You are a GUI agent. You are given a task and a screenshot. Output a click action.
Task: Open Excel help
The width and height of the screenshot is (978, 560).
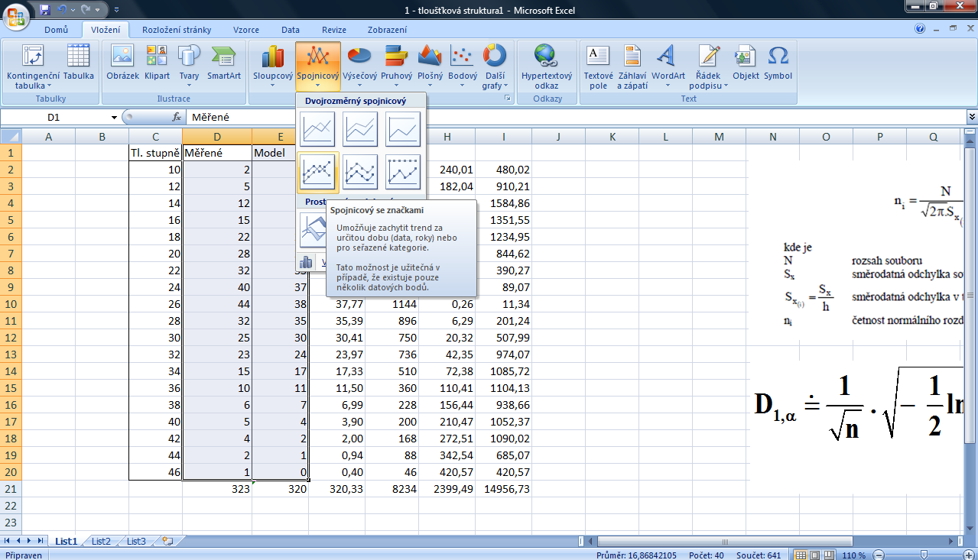coord(920,29)
